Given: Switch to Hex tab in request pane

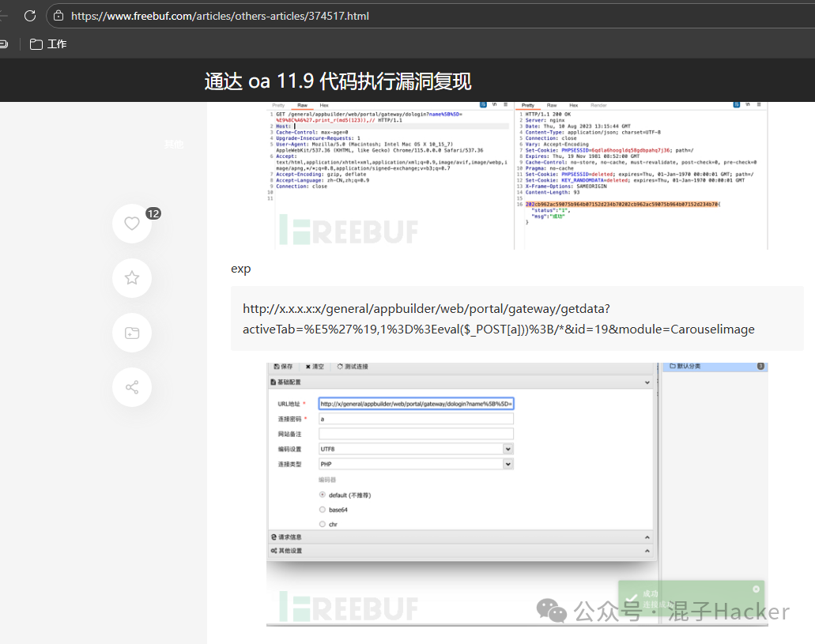Looking at the screenshot, I should 324,106.
